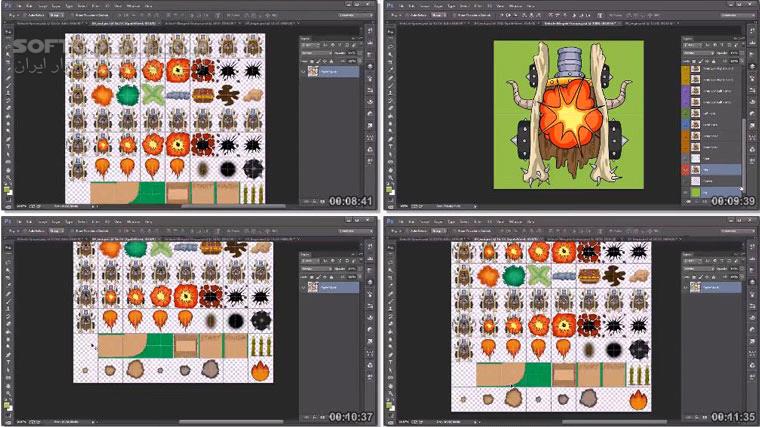Image resolution: width=760 pixels, height=427 pixels.
Task: Click the foreground color swatch in 00:08:41 window
Action: point(6,190)
